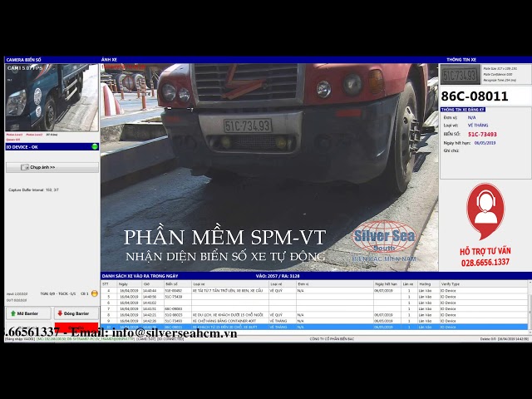Sort list by Ngày column header
Image resolution: width=532 pixels, height=399 pixels.
(x=130, y=284)
